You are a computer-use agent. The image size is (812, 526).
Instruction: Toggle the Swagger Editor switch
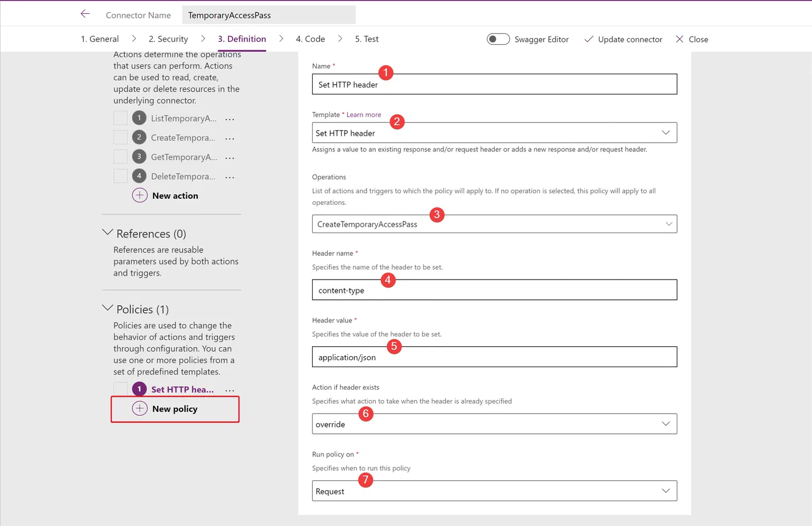coord(498,39)
